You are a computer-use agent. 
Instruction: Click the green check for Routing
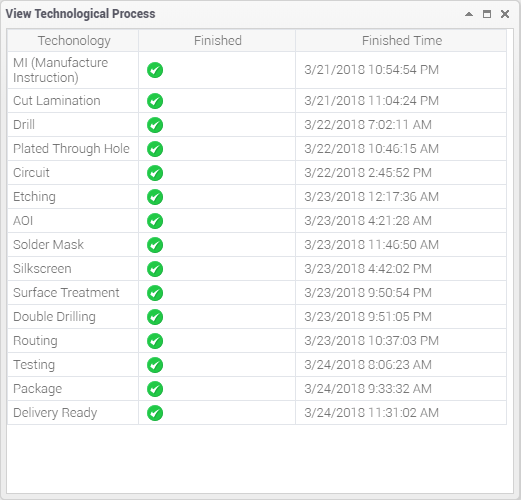pos(155,341)
